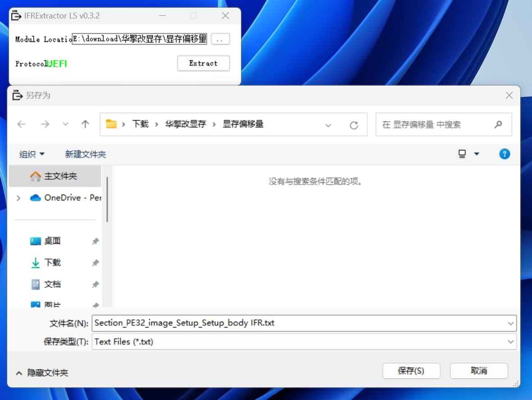This screenshot has height=400, width=532.
Task: Refresh the 显存偏移量 folder view
Action: pyautogui.click(x=354, y=125)
